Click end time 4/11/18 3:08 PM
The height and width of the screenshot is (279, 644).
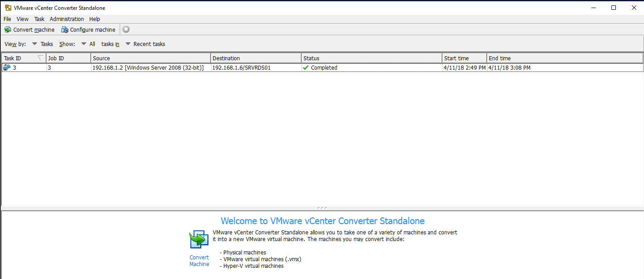[509, 68]
